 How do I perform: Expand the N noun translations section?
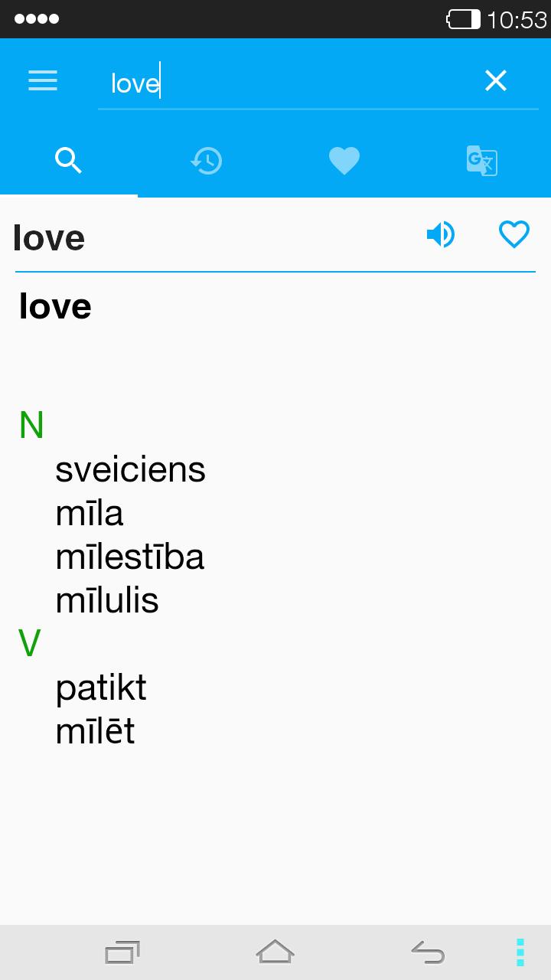[x=31, y=426]
